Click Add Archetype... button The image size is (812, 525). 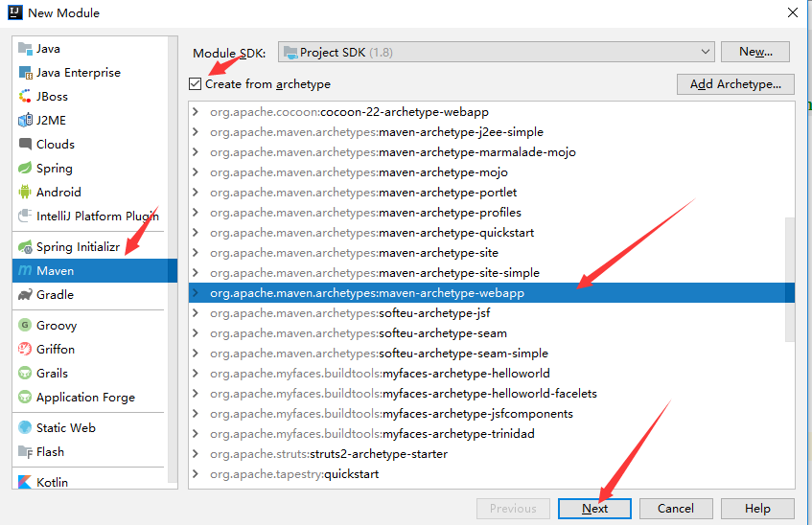735,84
